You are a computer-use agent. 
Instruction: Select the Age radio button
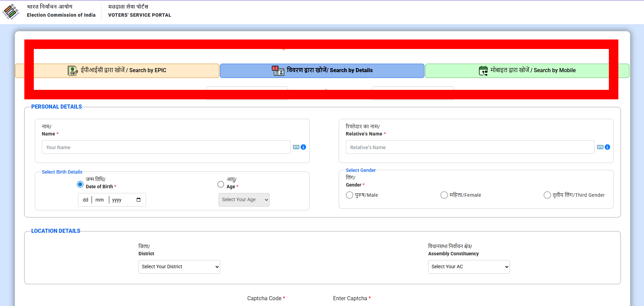click(x=221, y=184)
